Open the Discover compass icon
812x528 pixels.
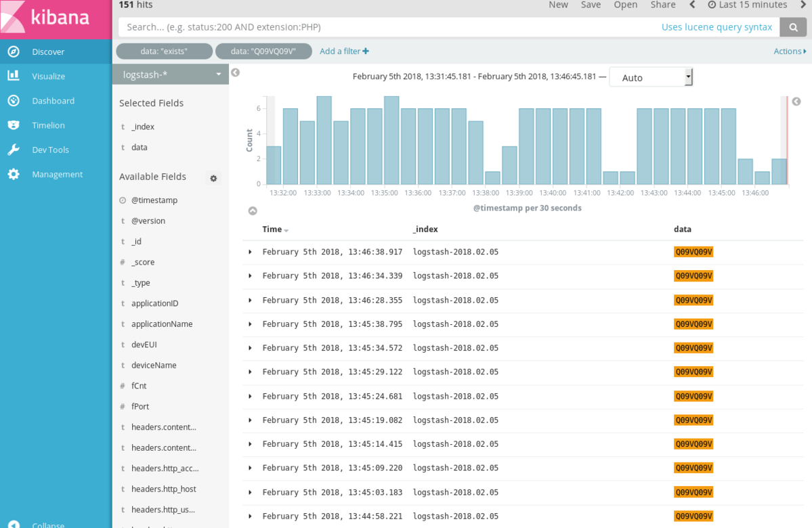14,51
